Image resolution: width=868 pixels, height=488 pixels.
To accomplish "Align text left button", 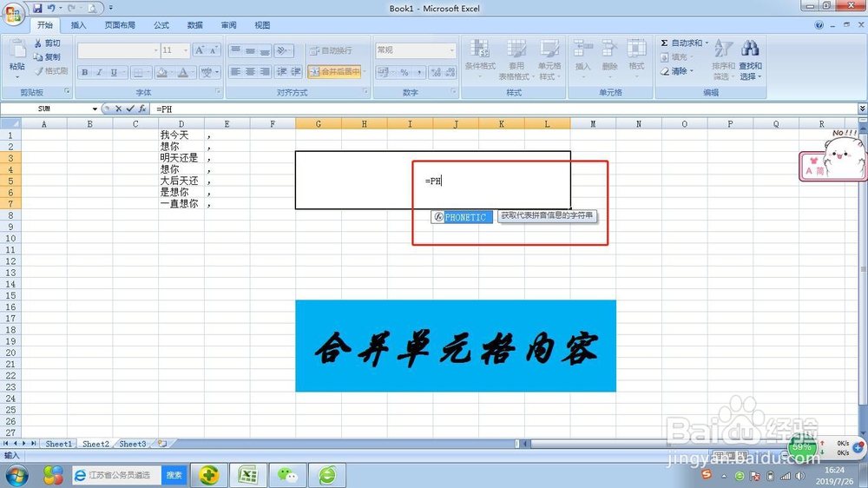I will [x=235, y=71].
